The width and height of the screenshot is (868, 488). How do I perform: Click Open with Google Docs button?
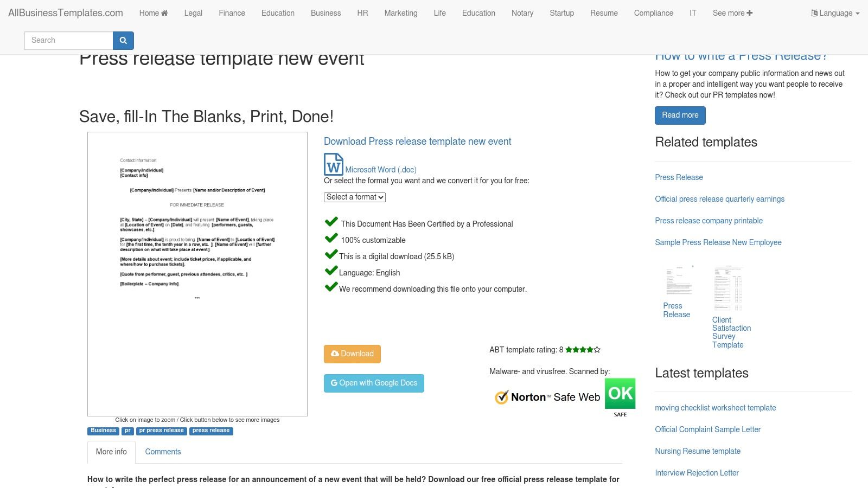pos(374,383)
